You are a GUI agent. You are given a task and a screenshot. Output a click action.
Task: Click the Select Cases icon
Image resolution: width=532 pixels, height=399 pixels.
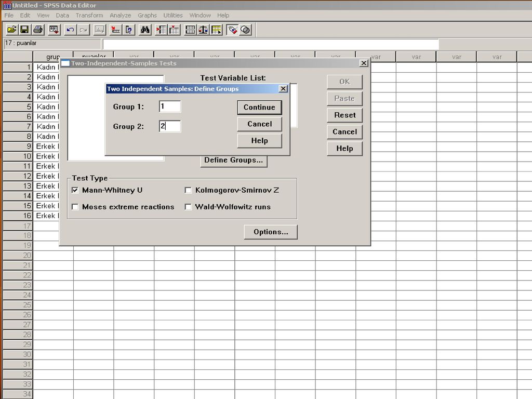pyautogui.click(x=217, y=30)
